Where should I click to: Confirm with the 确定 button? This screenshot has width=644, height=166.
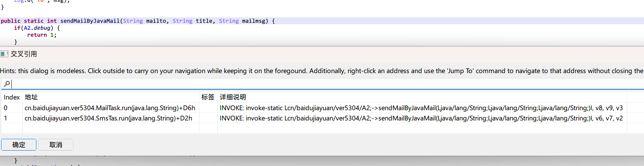[19, 145]
